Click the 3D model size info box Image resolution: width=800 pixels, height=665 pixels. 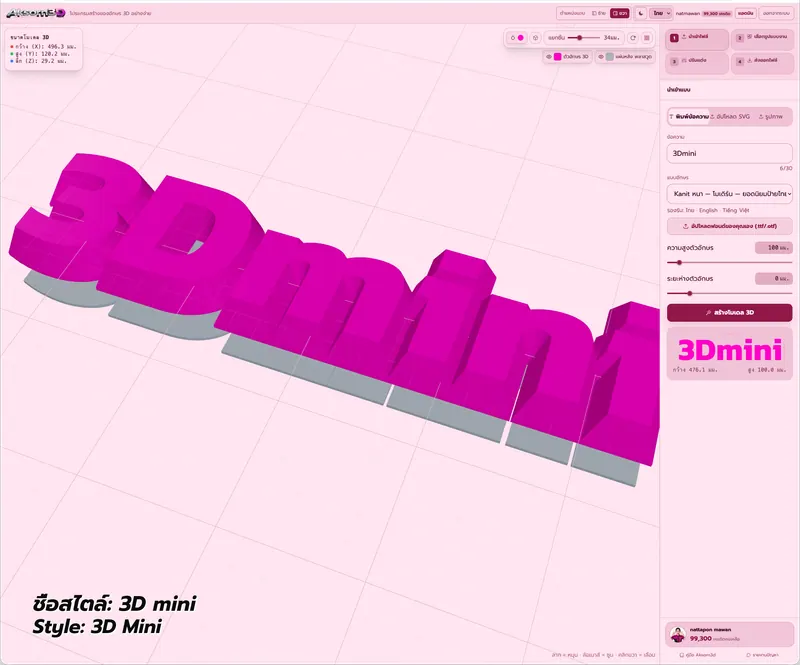point(43,49)
